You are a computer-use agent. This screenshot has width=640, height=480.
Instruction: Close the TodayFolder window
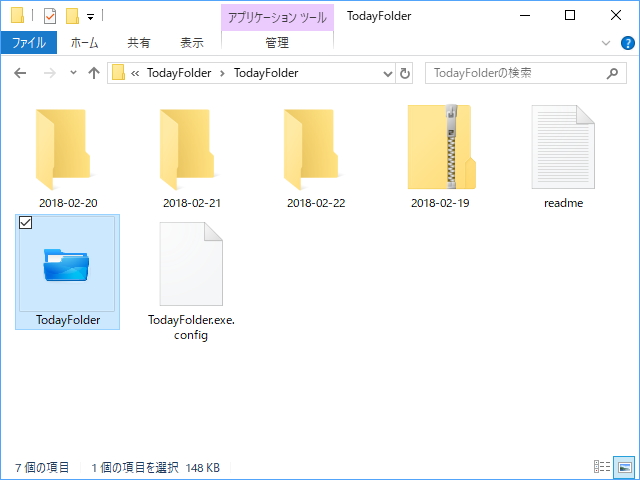[x=616, y=16]
